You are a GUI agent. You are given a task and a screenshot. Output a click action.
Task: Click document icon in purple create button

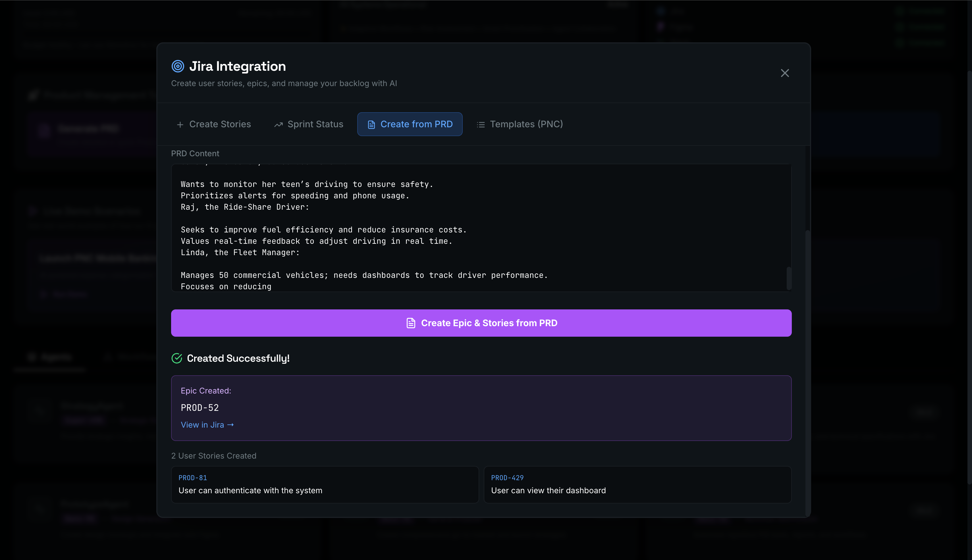pyautogui.click(x=411, y=323)
